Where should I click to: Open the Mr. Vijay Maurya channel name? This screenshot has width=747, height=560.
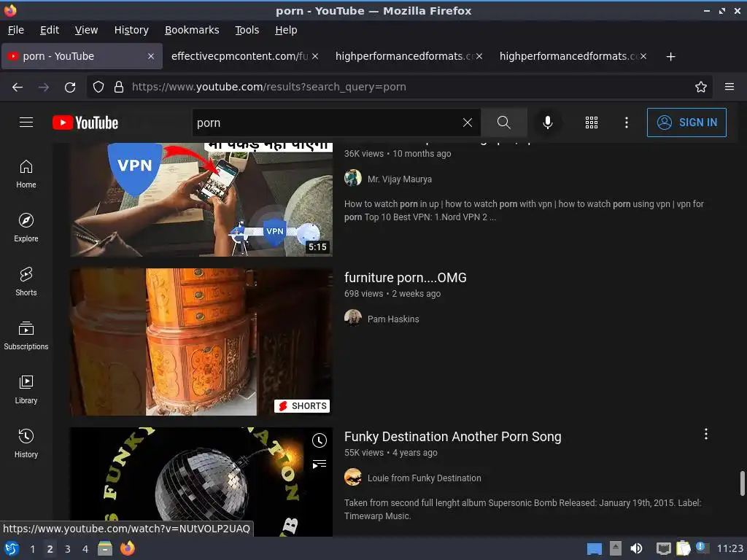point(400,179)
